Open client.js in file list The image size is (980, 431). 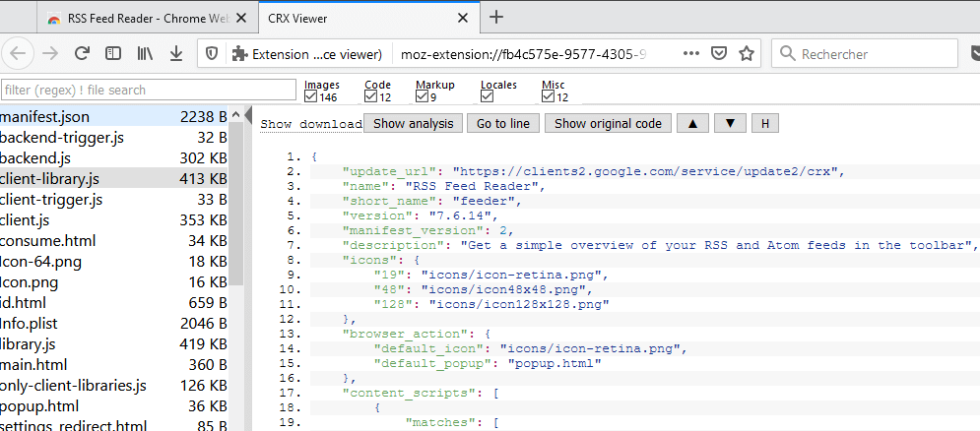click(113, 219)
